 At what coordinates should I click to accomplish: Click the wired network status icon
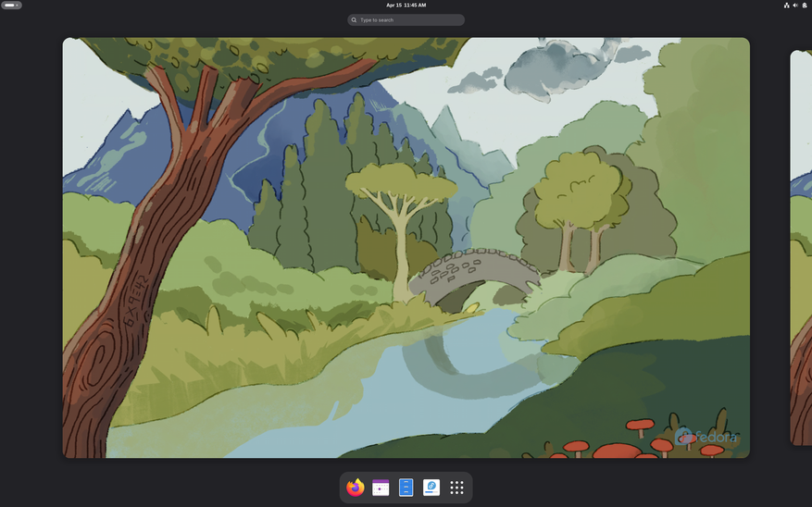pos(786,6)
